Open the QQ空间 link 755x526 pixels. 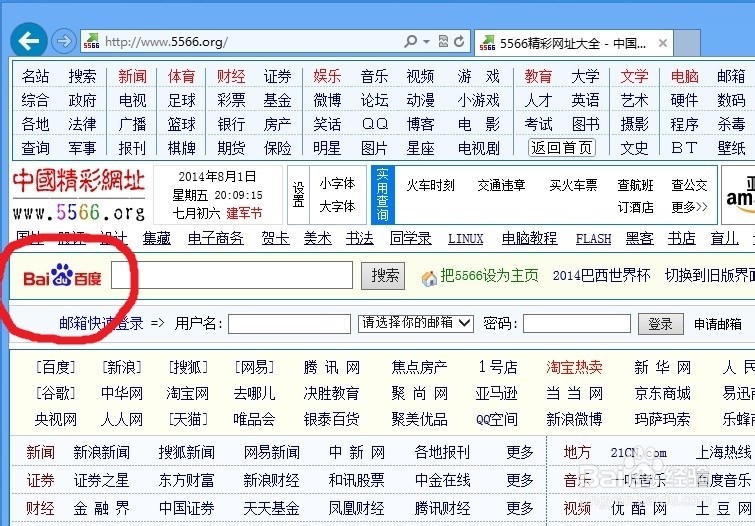tap(496, 419)
